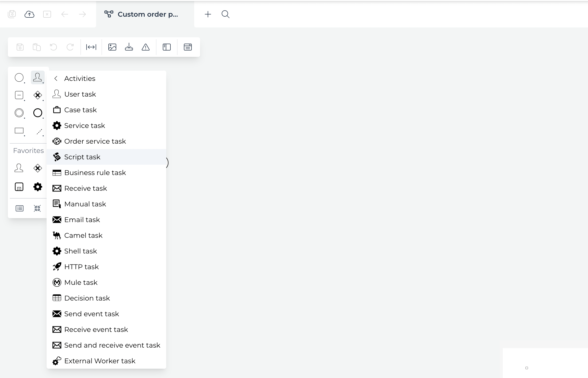
Task: Collapse the shape palette panel
Action: 37,208
